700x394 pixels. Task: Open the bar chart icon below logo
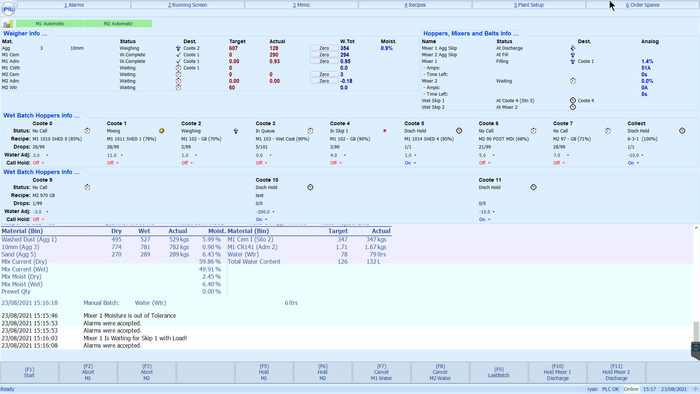[8, 24]
